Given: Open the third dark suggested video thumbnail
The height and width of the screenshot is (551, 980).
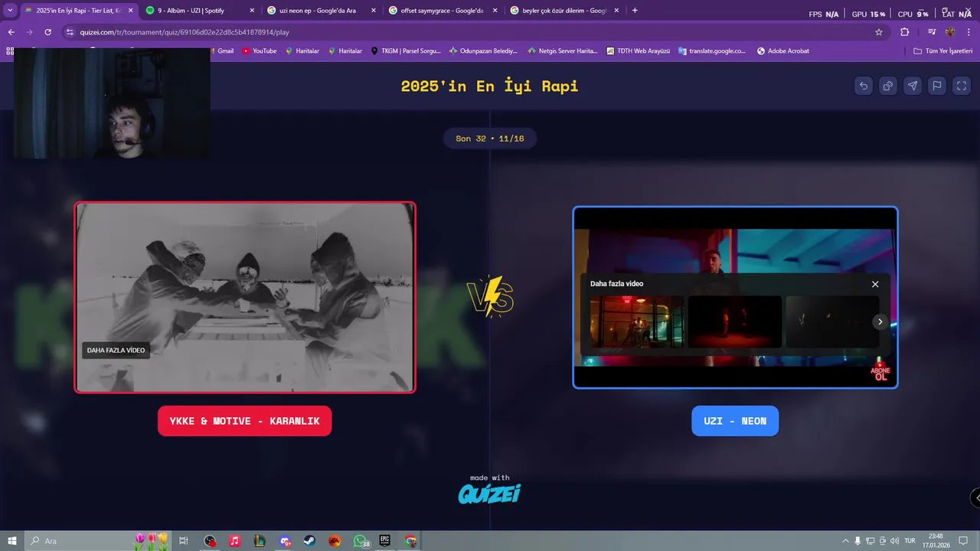Looking at the screenshot, I should [x=832, y=321].
